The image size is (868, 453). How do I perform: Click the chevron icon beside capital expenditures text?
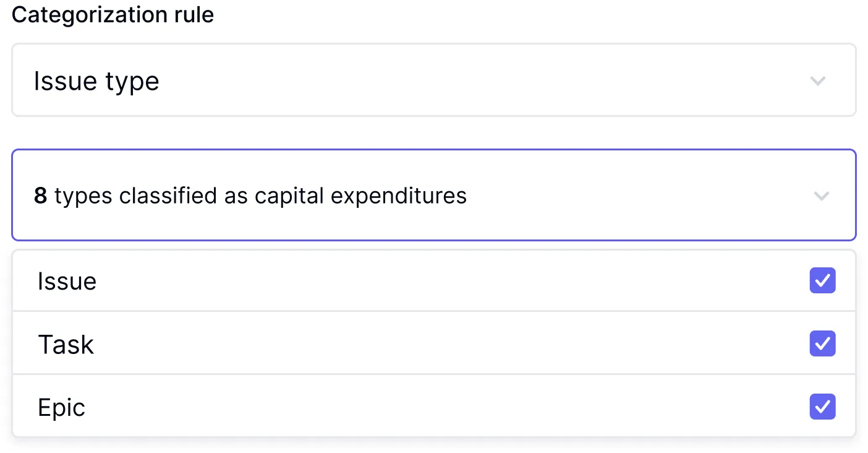821,196
